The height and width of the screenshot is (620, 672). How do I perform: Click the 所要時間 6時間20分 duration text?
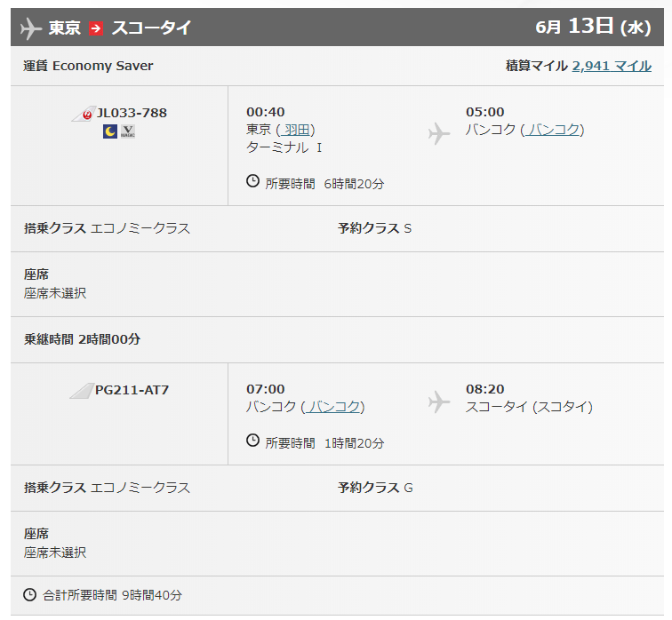pyautogui.click(x=324, y=184)
